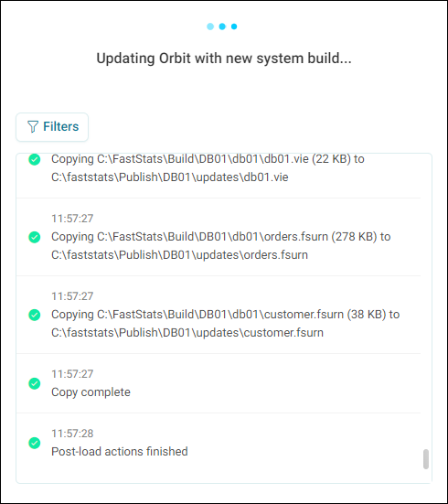Select the Copy complete log message
448x504 pixels.
91,392
